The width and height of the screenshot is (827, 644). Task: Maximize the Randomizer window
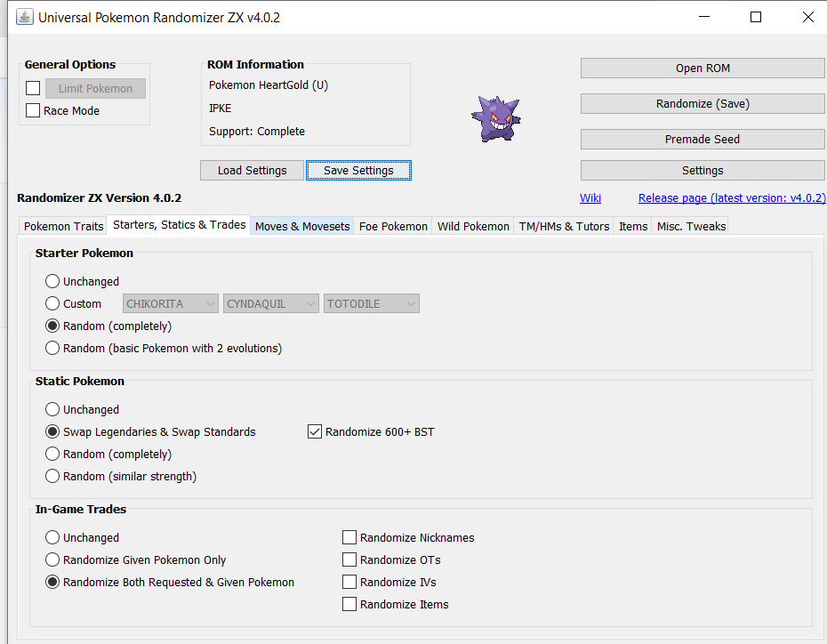756,17
